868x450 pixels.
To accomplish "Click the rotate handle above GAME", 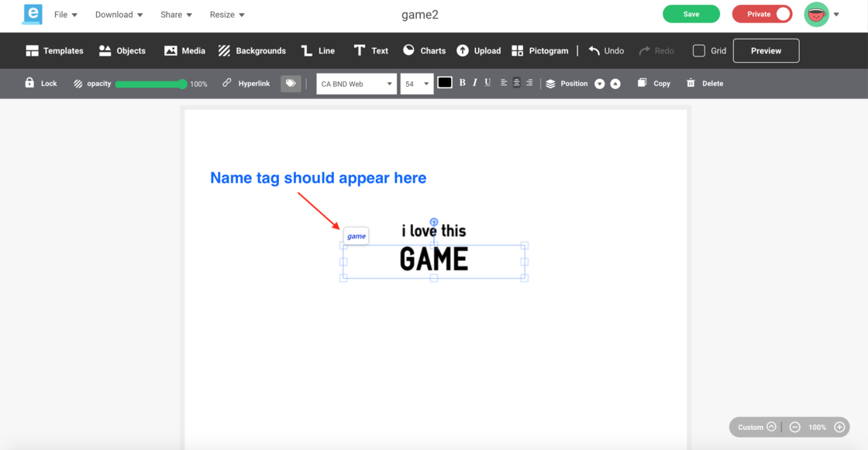I will coord(434,222).
